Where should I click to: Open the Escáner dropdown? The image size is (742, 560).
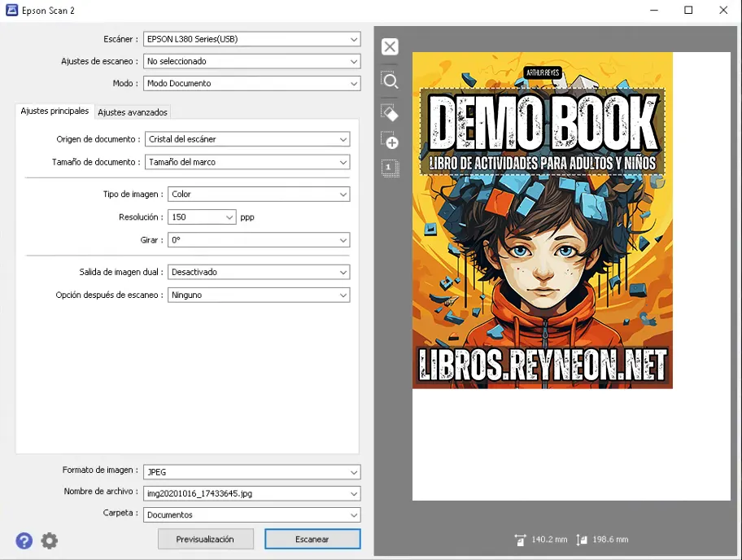coord(251,39)
